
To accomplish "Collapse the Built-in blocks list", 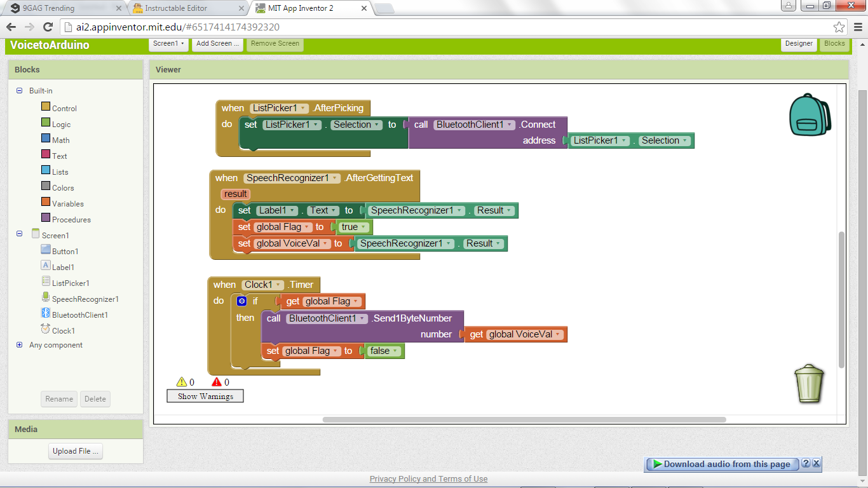I will [20, 91].
